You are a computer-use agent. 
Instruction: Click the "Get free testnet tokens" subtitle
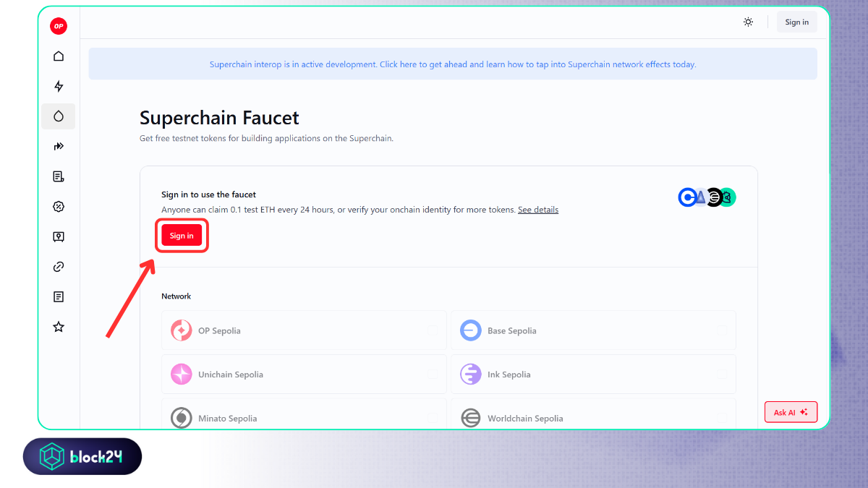(266, 138)
